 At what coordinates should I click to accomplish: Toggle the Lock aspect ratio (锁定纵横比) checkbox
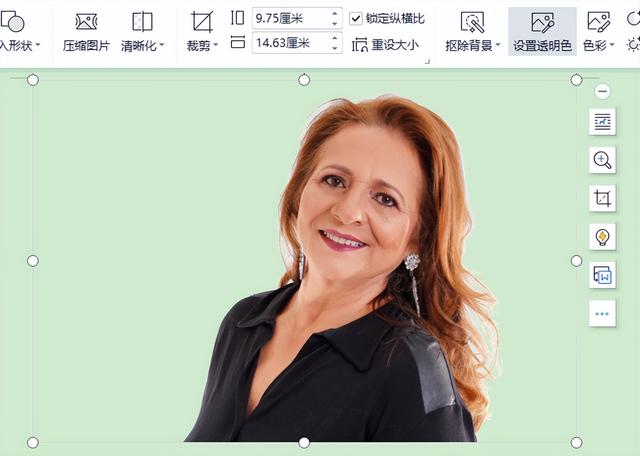tap(356, 18)
